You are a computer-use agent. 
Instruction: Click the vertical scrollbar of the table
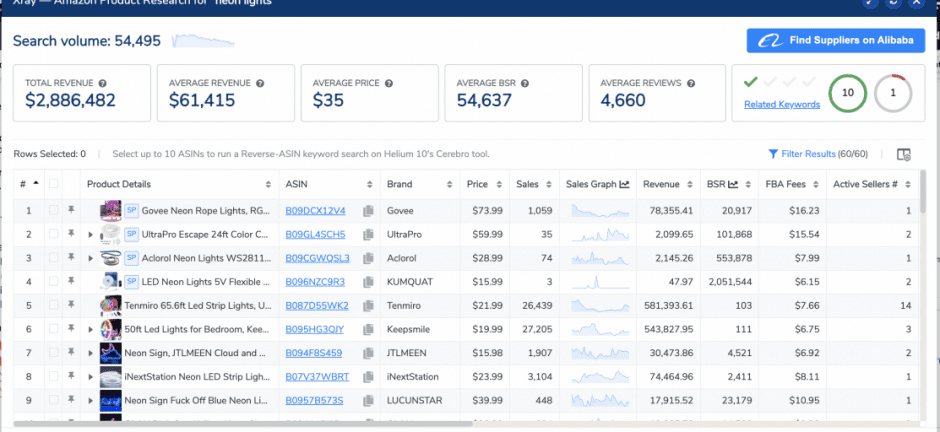[923, 192]
